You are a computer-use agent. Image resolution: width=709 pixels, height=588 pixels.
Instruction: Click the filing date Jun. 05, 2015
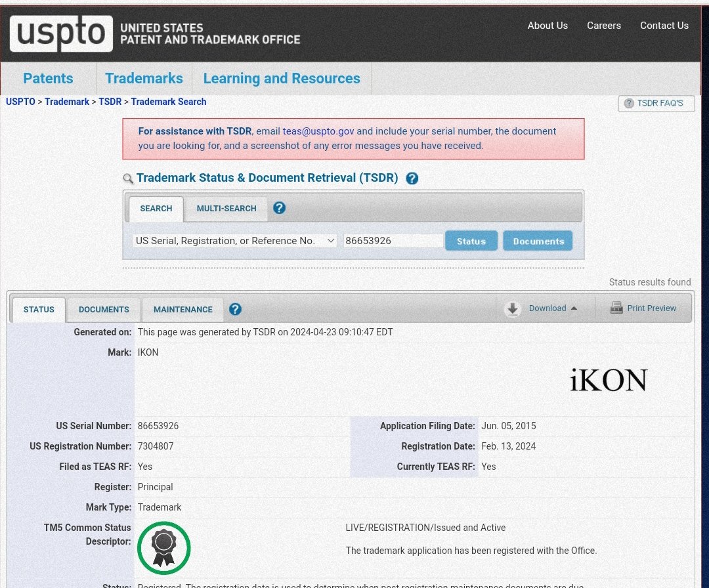click(x=509, y=426)
